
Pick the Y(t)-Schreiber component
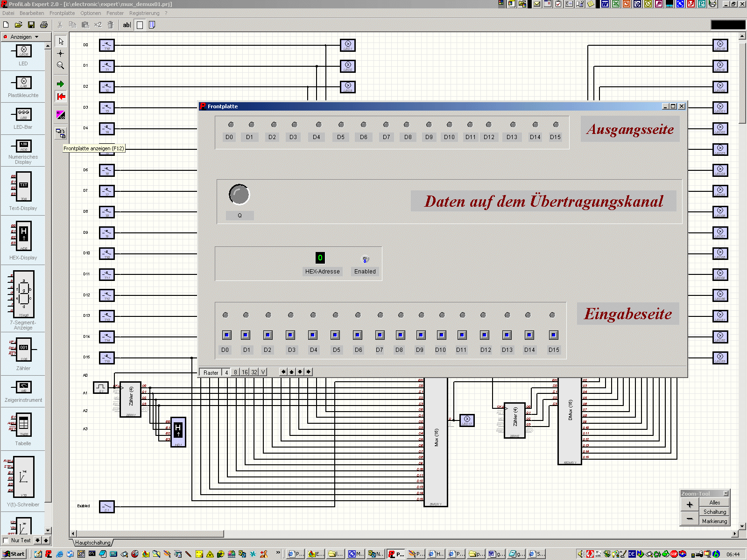coord(23,481)
